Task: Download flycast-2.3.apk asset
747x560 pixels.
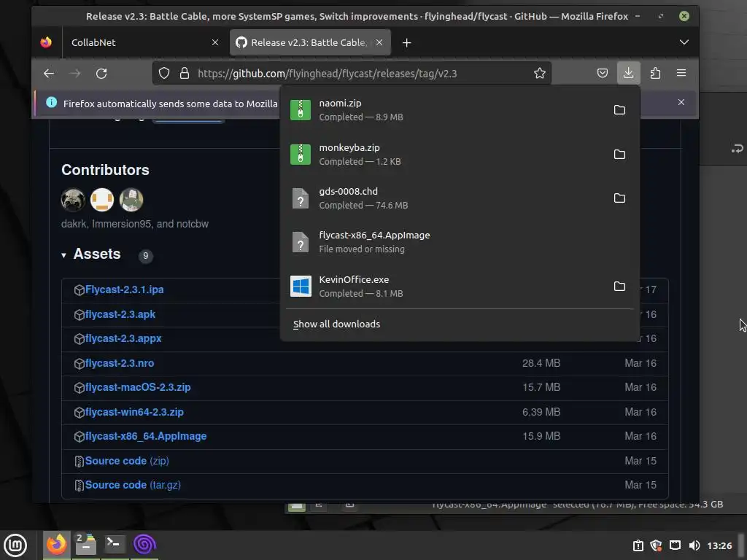Action: click(x=120, y=314)
